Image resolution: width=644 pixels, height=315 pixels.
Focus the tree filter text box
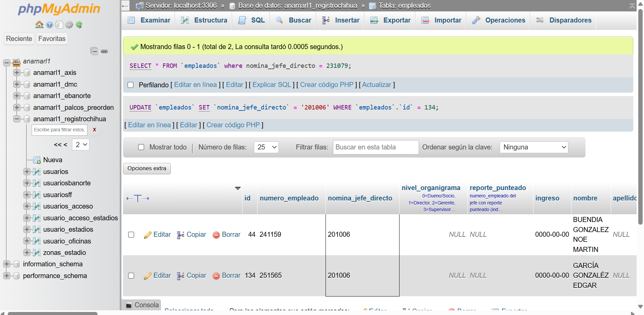pyautogui.click(x=60, y=130)
